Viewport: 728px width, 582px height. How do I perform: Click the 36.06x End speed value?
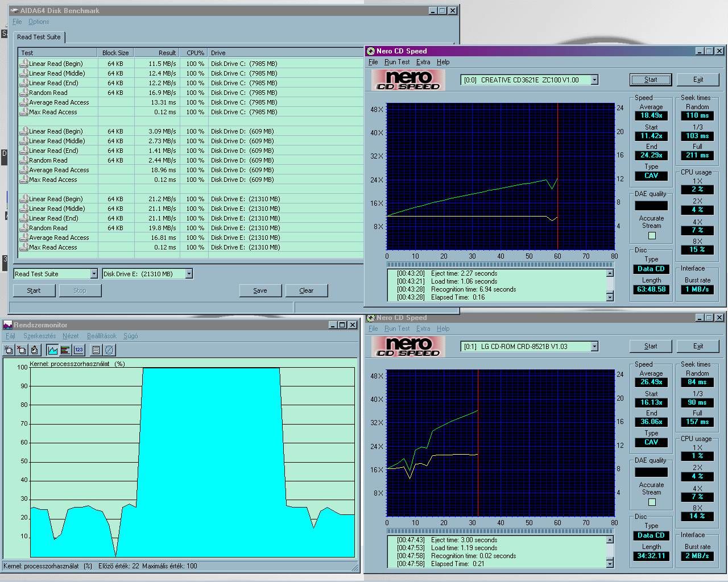pyautogui.click(x=651, y=422)
